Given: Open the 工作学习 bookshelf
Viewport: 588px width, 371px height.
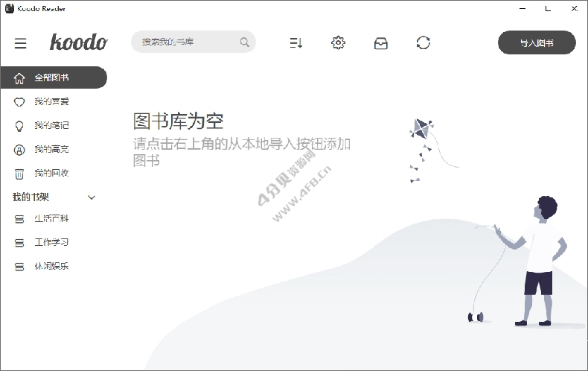Looking at the screenshot, I should click(51, 243).
